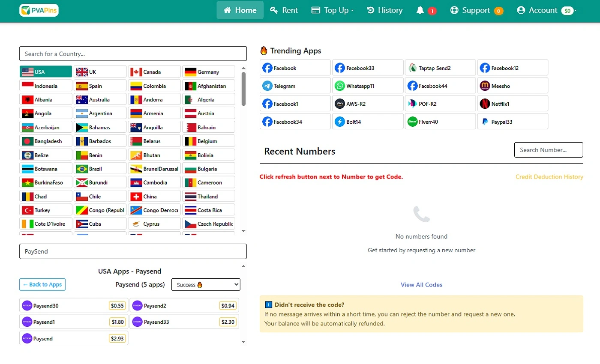The image size is (600, 364).
Task: Select Facebook34 in trending apps
Action: pos(295,122)
